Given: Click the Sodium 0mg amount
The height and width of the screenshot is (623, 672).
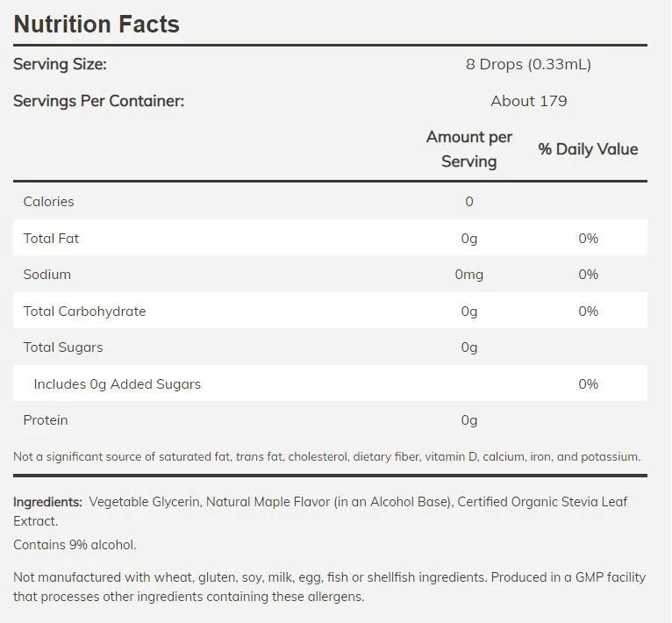Looking at the screenshot, I should 469,275.
